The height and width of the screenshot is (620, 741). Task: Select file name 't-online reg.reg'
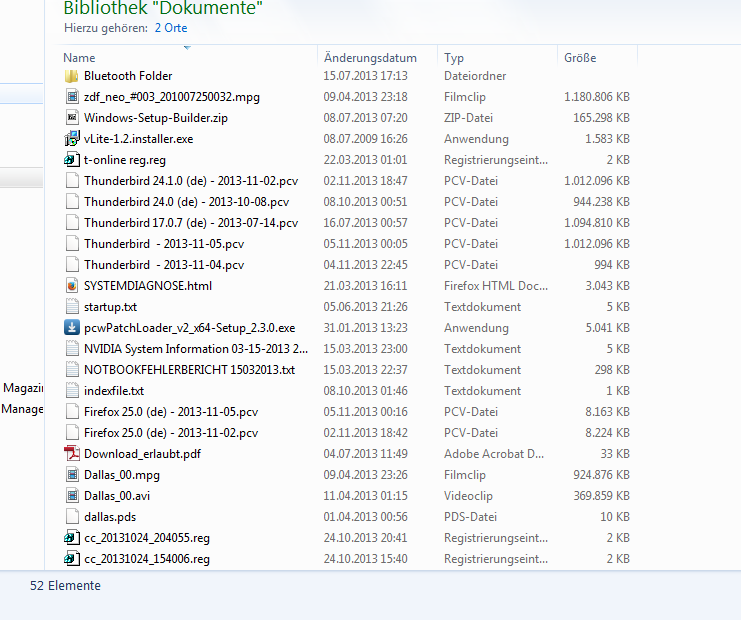point(125,160)
